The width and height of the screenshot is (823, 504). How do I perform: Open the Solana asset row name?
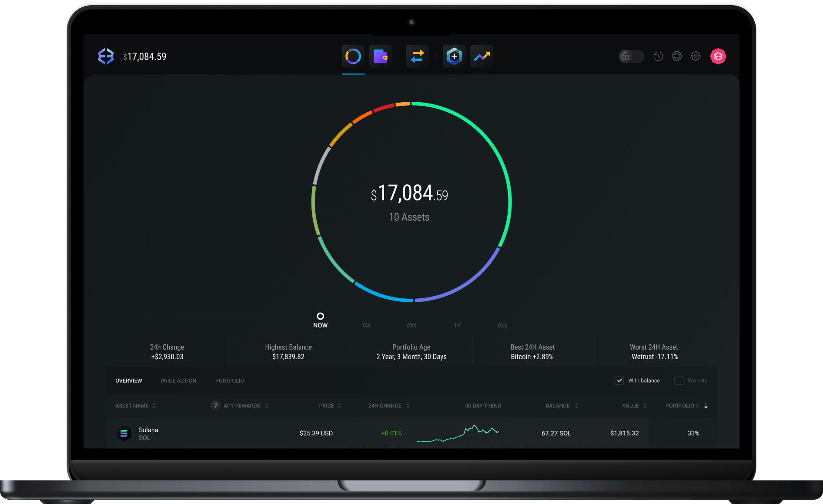(x=148, y=430)
